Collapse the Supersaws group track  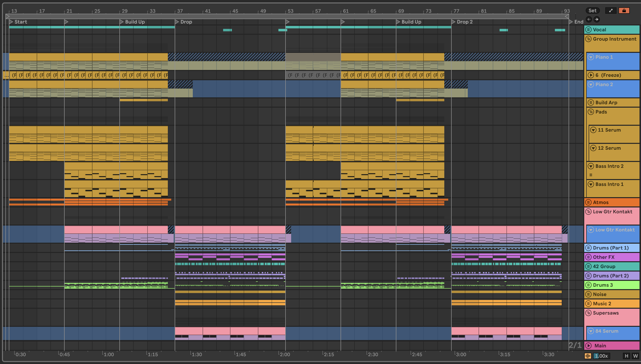588,313
